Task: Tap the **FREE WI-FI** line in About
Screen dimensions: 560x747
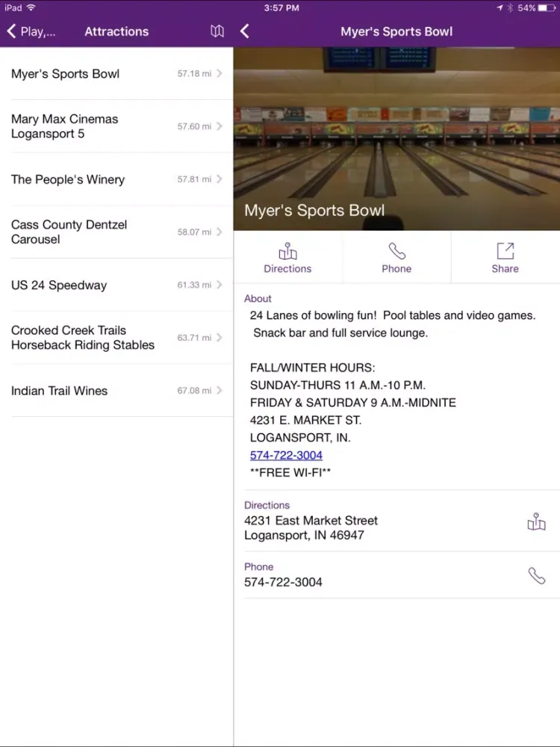Action: (x=290, y=473)
